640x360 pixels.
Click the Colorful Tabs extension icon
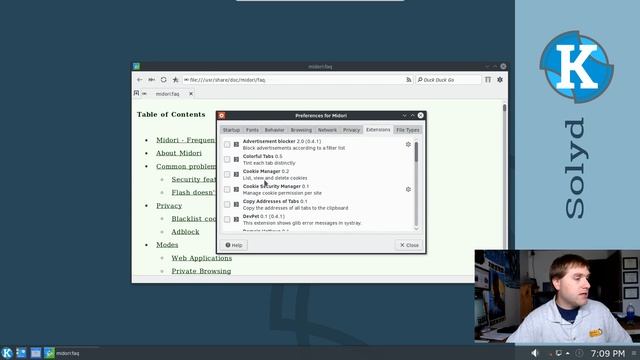[x=236, y=160]
